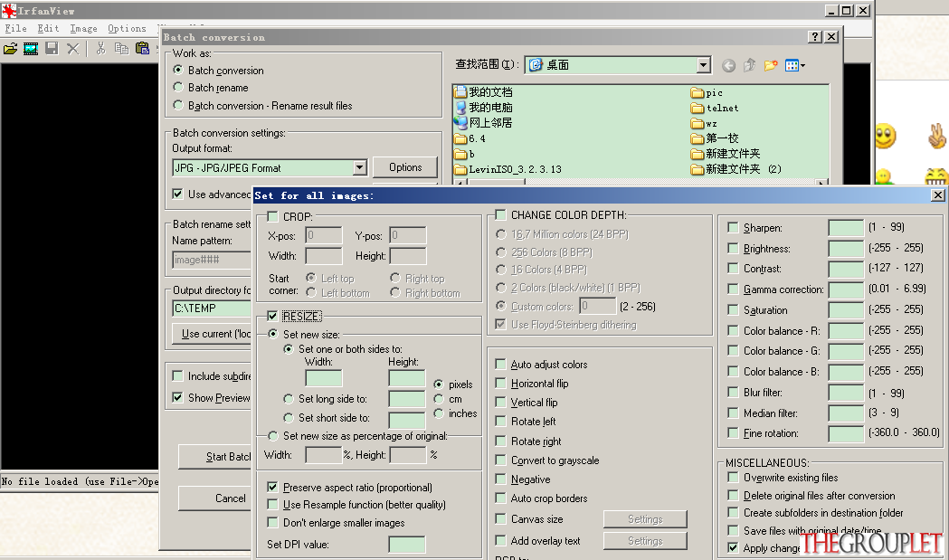The width and height of the screenshot is (949, 560).
Task: Select the telnet folder icon
Action: (698, 109)
